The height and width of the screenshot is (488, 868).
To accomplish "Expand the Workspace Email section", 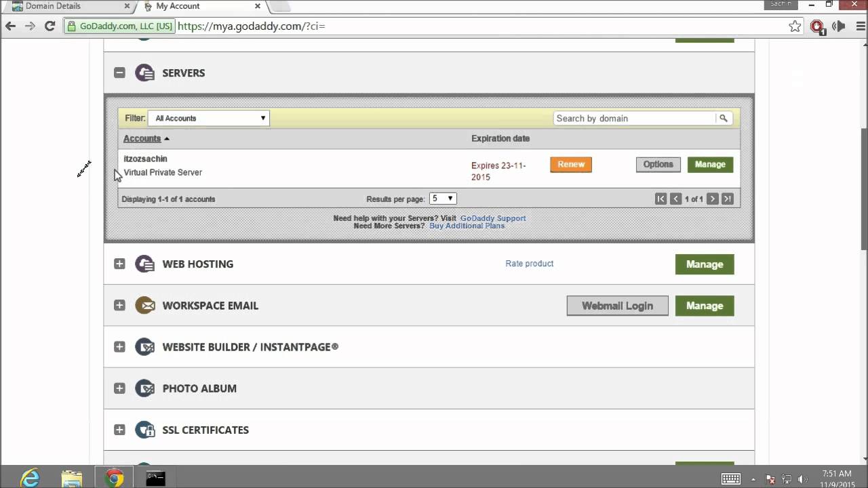I will 119,305.
